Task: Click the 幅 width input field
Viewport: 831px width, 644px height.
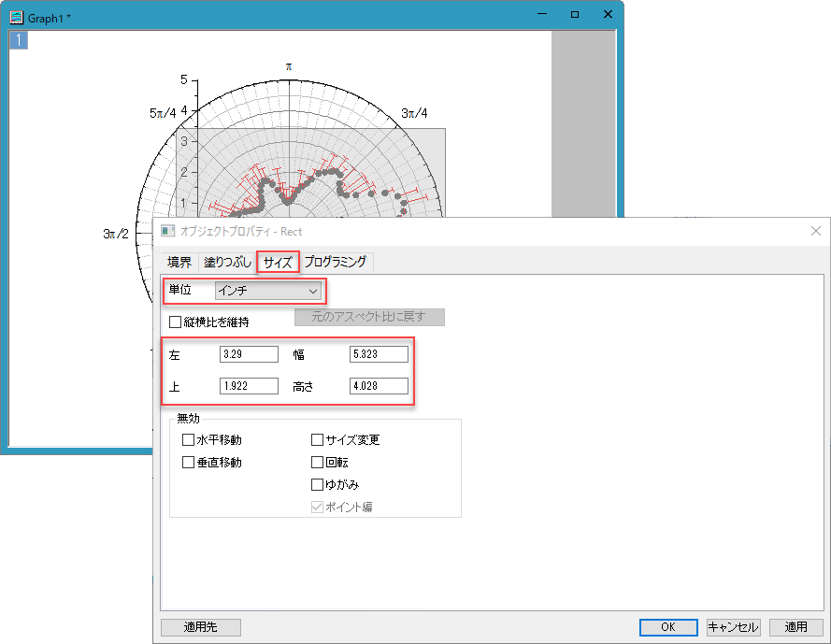Action: point(379,354)
